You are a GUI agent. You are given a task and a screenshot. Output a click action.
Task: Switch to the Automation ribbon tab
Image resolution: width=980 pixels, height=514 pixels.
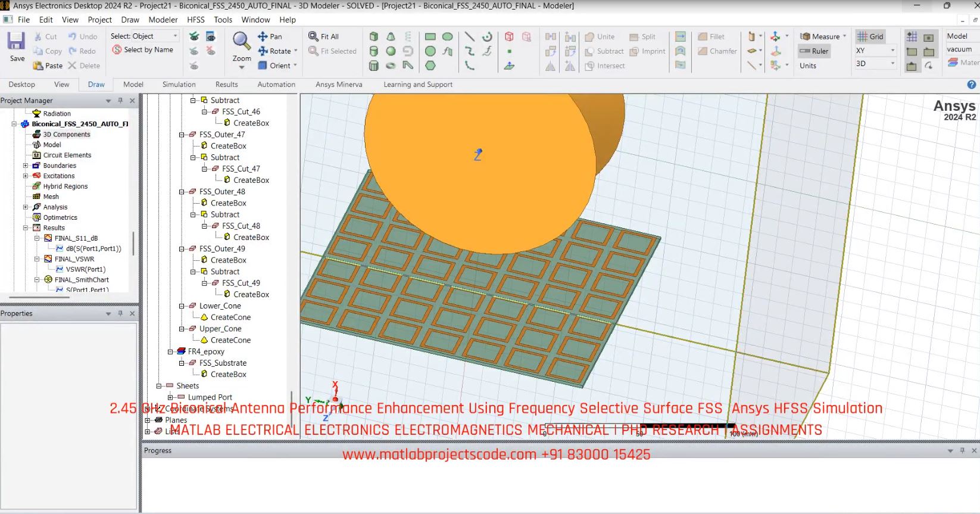[x=276, y=85]
